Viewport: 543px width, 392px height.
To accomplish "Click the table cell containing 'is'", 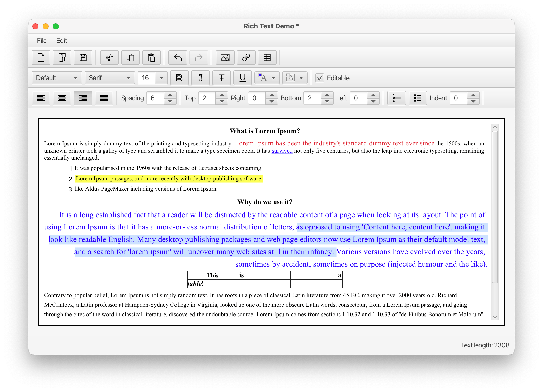I will (265, 275).
